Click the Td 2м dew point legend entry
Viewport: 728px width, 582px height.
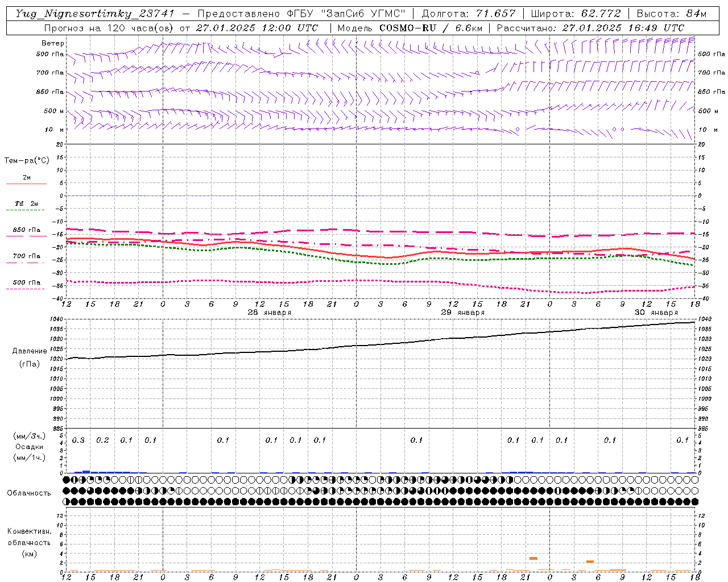[27, 203]
